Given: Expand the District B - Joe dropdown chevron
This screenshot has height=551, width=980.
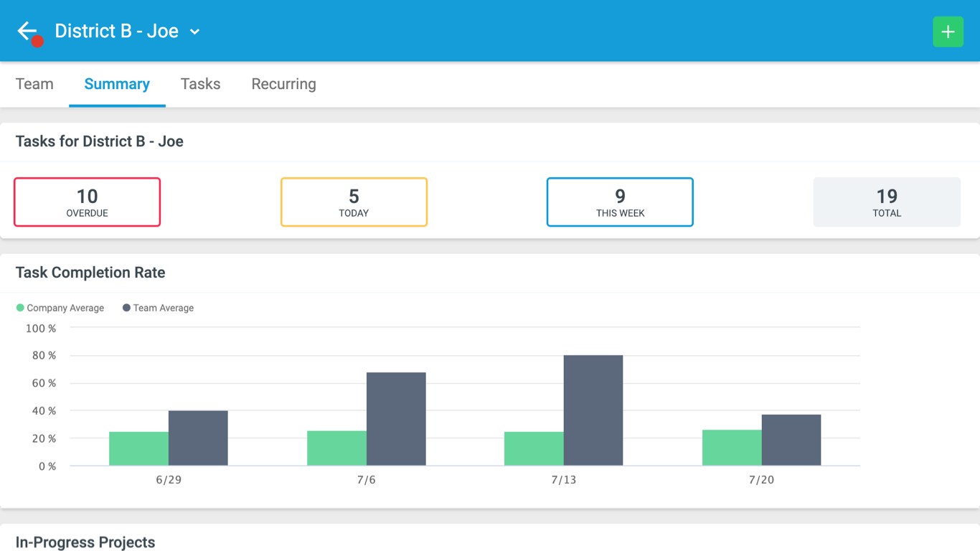Looking at the screenshot, I should [194, 32].
